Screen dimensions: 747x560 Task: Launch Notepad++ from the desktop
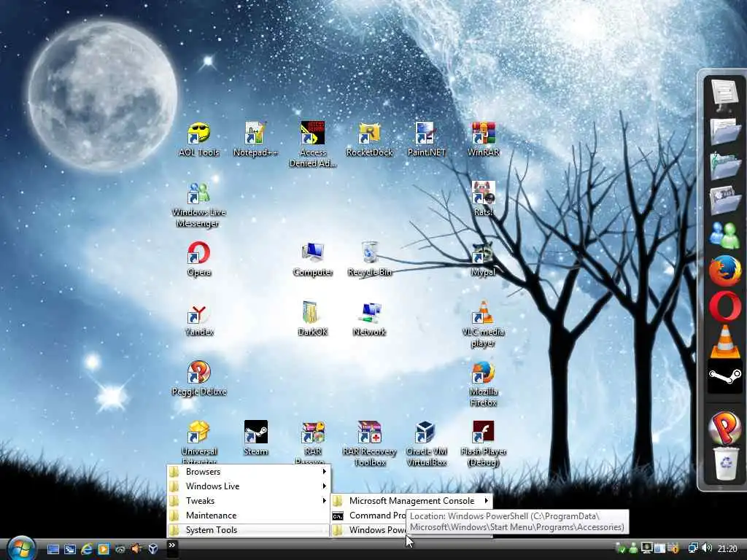point(255,139)
